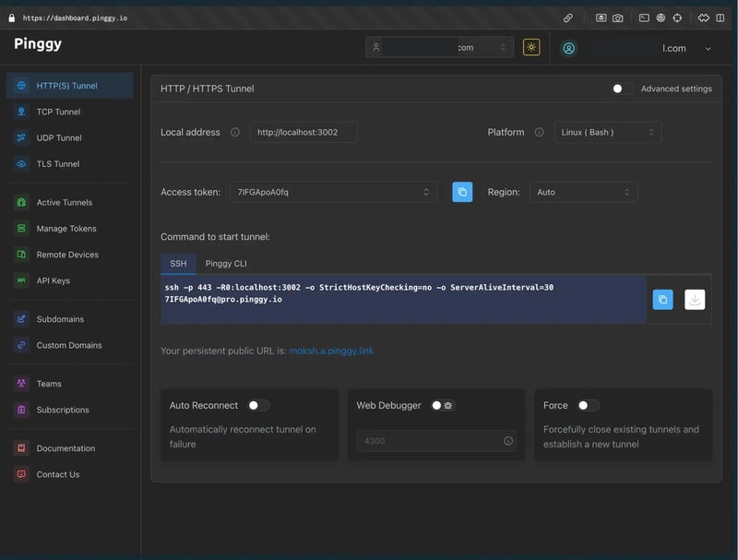Open the Platform Linux (Bash) dropdown
The width and height of the screenshot is (738, 560).
click(x=608, y=132)
